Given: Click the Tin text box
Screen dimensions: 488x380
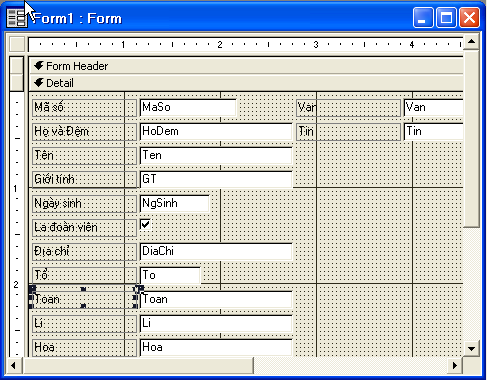Looking at the screenshot, I should pyautogui.click(x=434, y=131).
